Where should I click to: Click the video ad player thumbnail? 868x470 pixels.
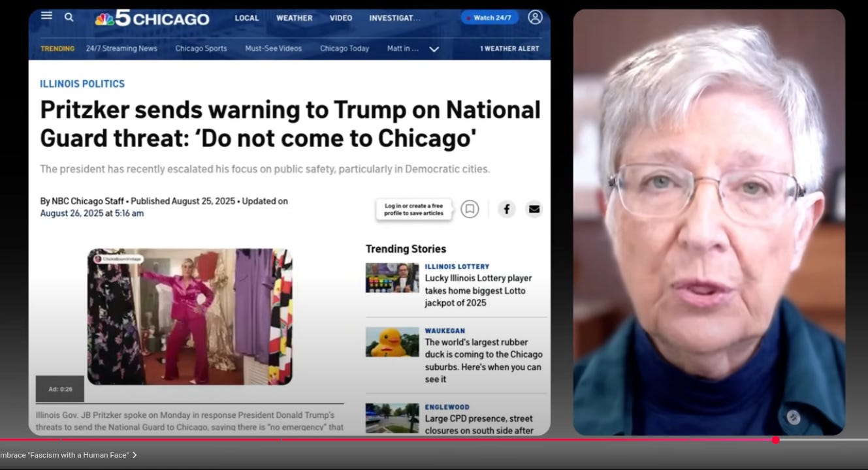tap(189, 317)
